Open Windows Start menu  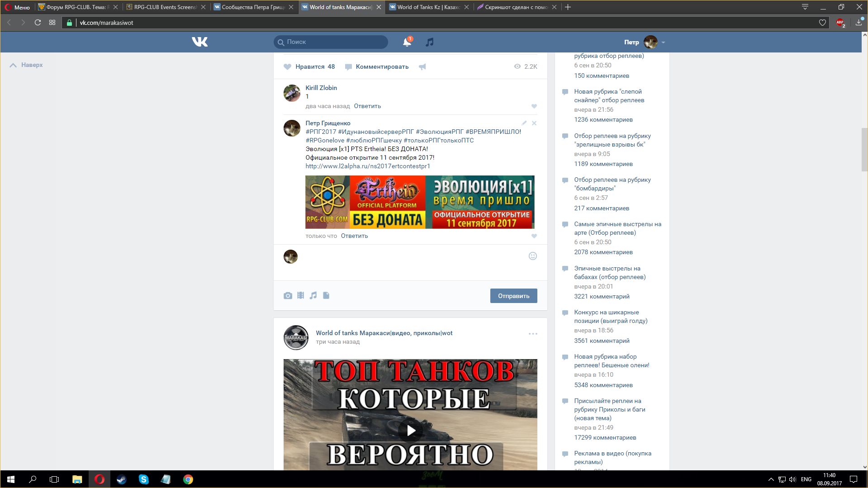[x=11, y=479]
